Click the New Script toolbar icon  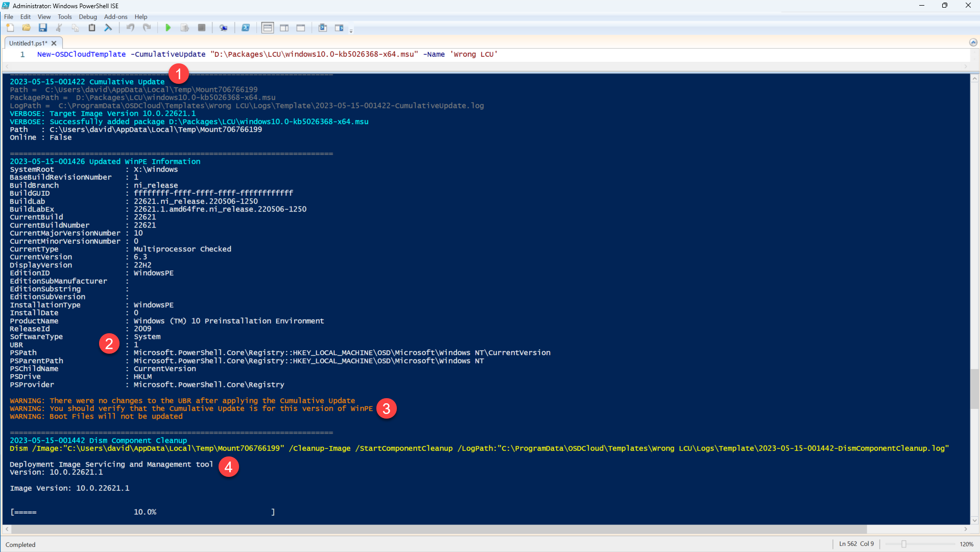click(x=10, y=28)
